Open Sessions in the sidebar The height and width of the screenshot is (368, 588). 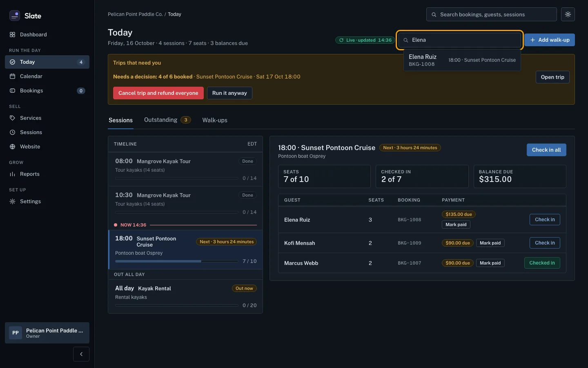pyautogui.click(x=47, y=132)
